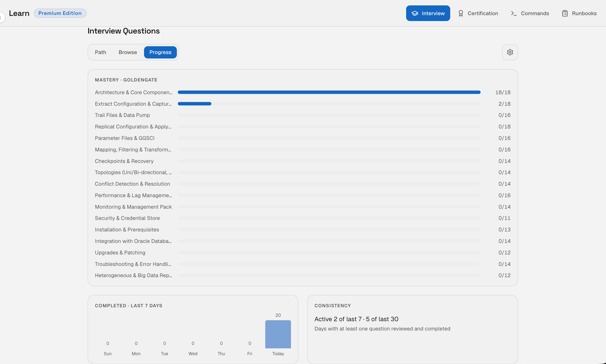
Task: Click the Today bar in completed chart
Action: point(278,334)
